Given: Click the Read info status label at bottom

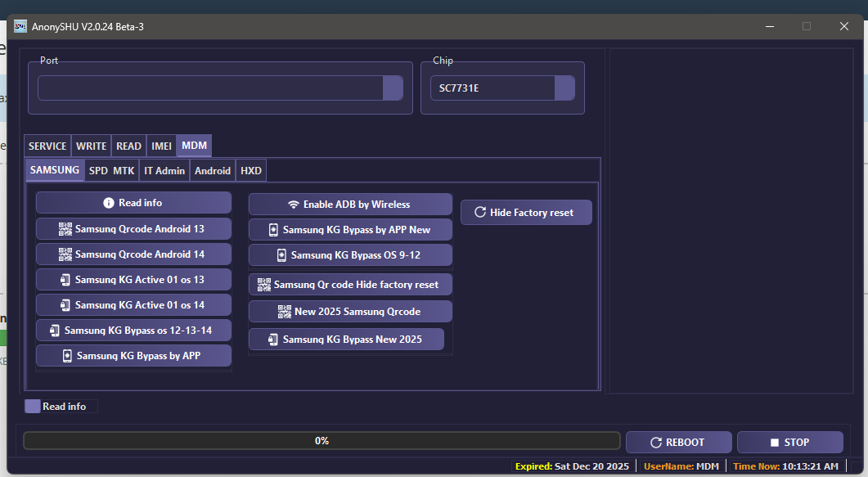Looking at the screenshot, I should coord(64,407).
